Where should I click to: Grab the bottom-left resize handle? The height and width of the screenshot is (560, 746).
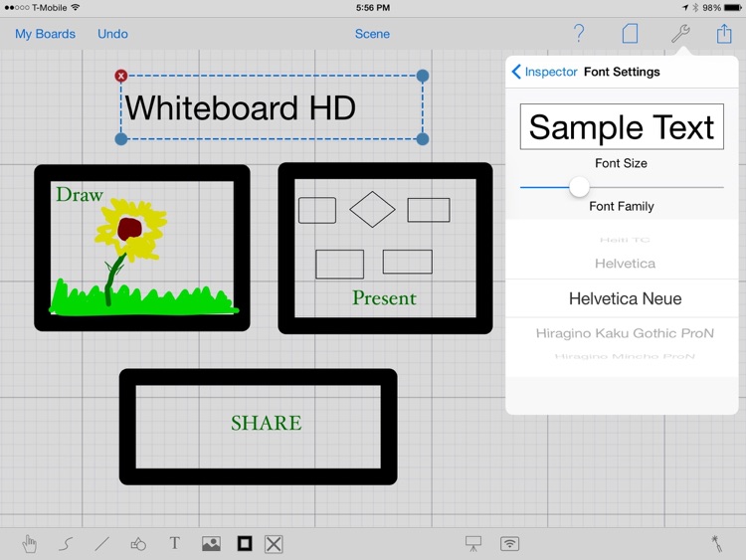[121, 139]
